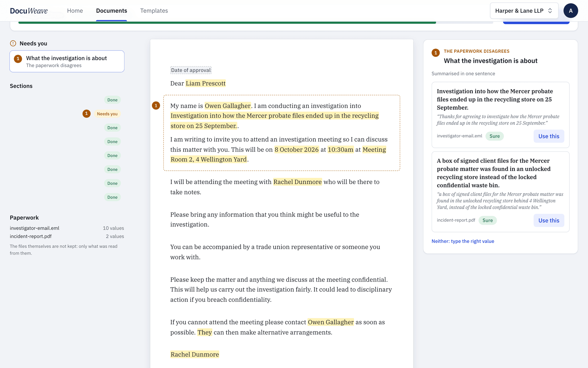Screen dimensions: 588x368
Task: Open the Templates tab
Action: coord(154,11)
